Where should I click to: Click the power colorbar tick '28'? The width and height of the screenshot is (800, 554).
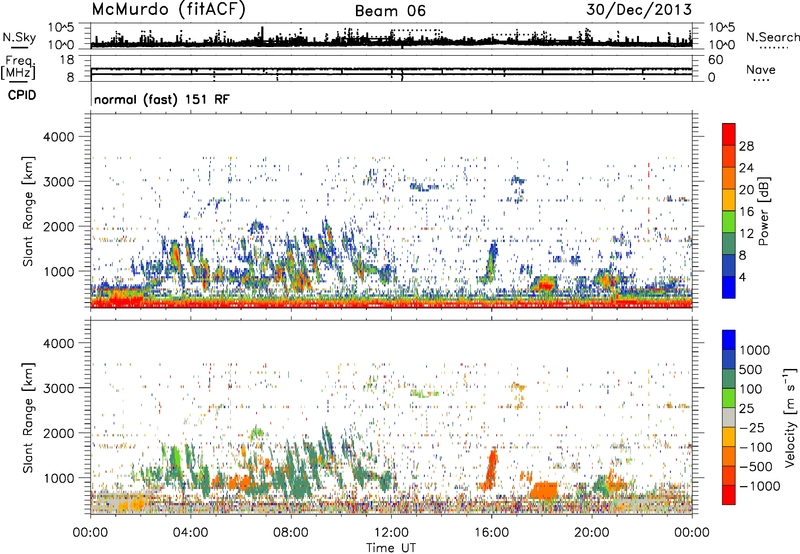pyautogui.click(x=746, y=146)
